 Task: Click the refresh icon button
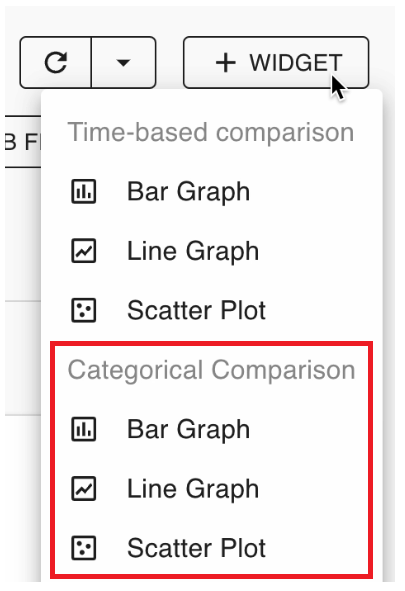pyautogui.click(x=56, y=63)
